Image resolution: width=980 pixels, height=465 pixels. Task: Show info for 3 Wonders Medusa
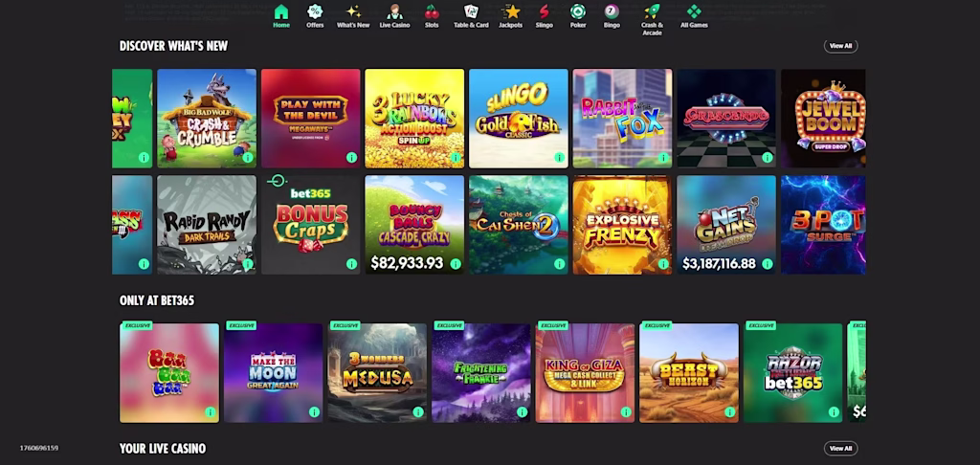[417, 411]
